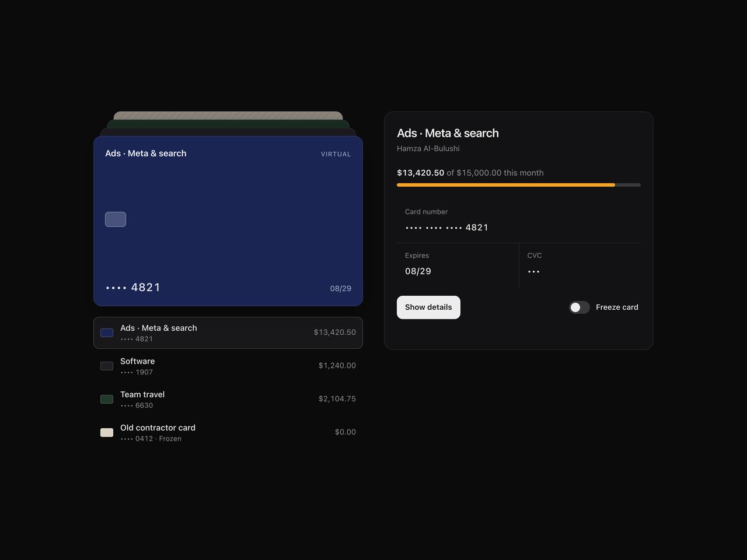
Task: Click the masked card number ending 4821 in the details panel
Action: 446,228
